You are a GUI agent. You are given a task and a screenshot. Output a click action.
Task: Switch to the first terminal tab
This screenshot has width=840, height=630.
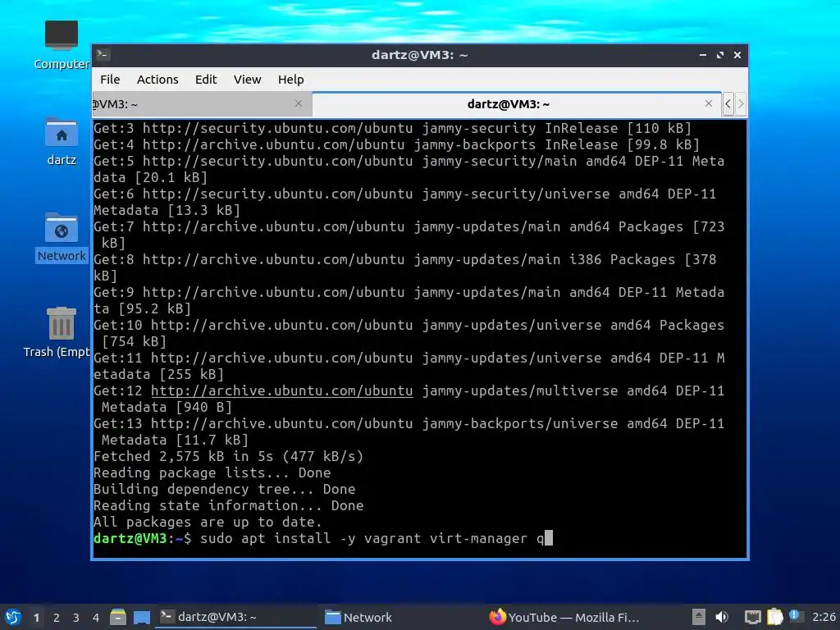pos(202,104)
